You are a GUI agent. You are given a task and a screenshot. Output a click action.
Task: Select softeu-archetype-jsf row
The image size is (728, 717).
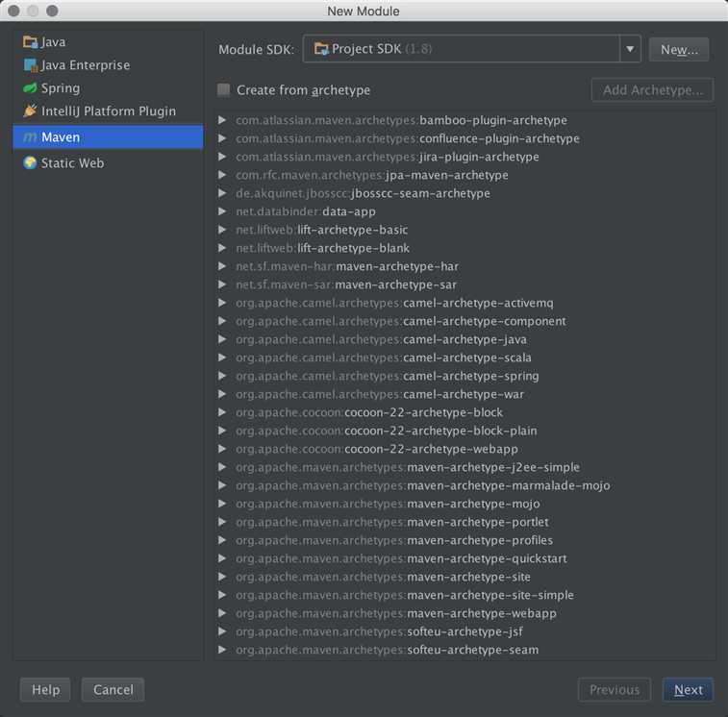[465, 631]
